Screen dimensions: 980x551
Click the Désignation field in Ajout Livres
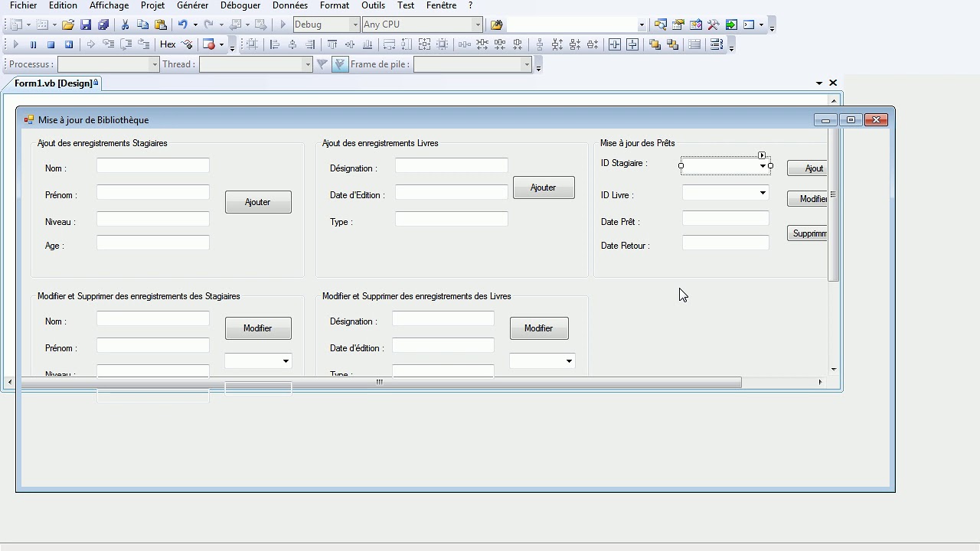click(x=452, y=165)
